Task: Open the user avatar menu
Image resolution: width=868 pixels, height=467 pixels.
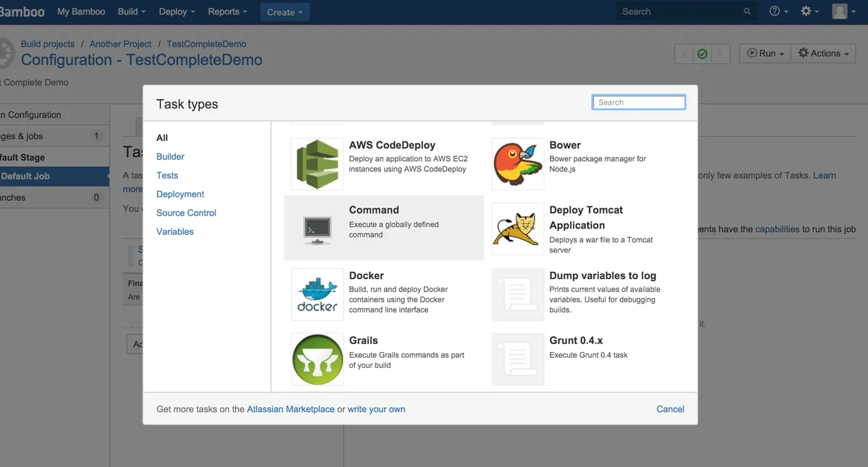Action: (843, 12)
